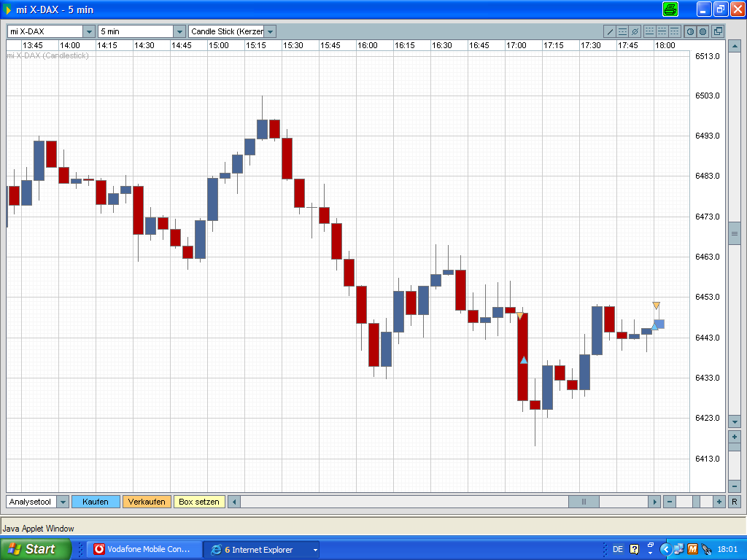Click vertical scroll down arrow

pos(734,422)
